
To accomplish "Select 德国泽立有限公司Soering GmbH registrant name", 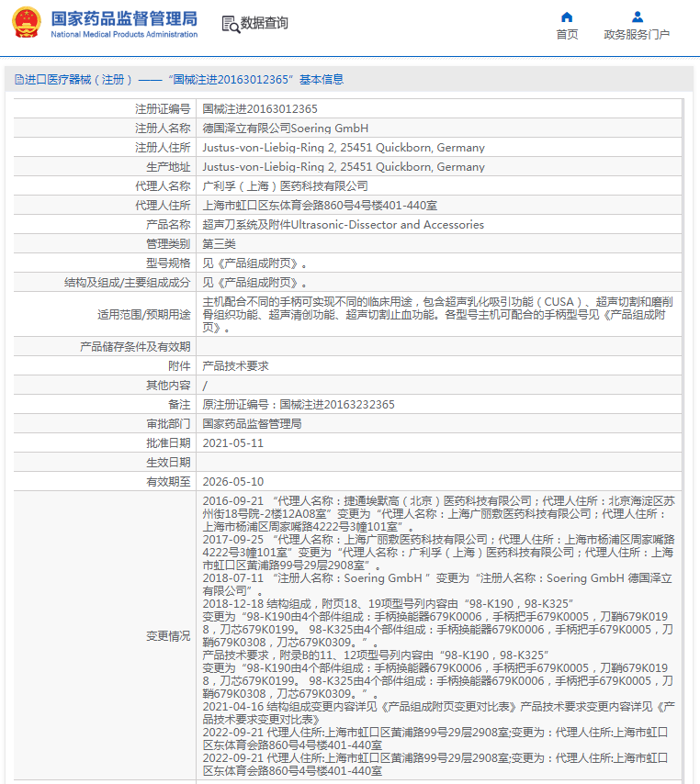I will click(x=285, y=129).
